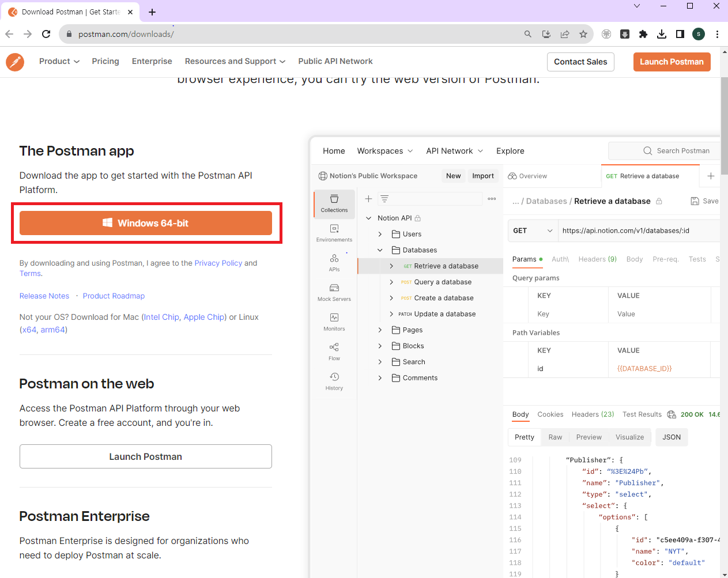This screenshot has width=728, height=578.
Task: Open a new browser tab
Action: click(x=152, y=12)
